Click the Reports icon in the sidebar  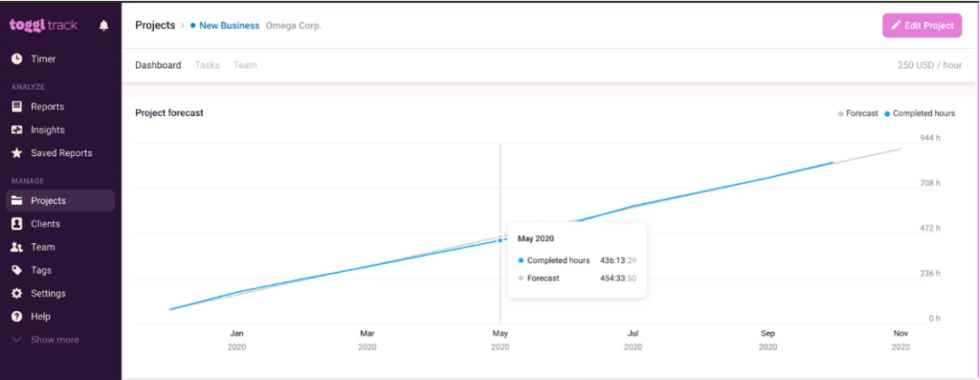(17, 107)
